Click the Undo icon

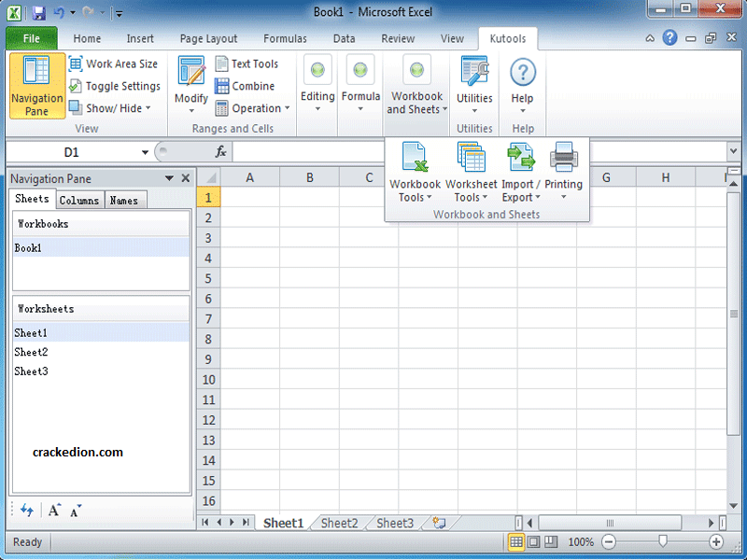60,13
